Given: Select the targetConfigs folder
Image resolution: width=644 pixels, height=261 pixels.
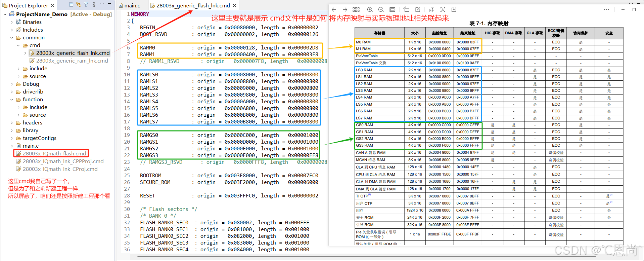Looking at the screenshot, I should pyautogui.click(x=39, y=138).
